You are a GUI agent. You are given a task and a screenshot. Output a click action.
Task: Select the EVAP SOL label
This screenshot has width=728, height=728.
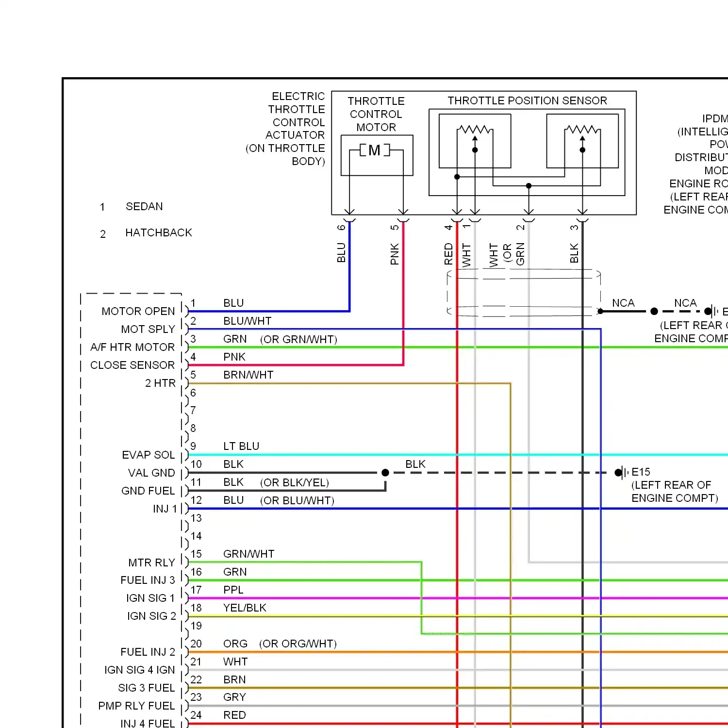coord(149,455)
